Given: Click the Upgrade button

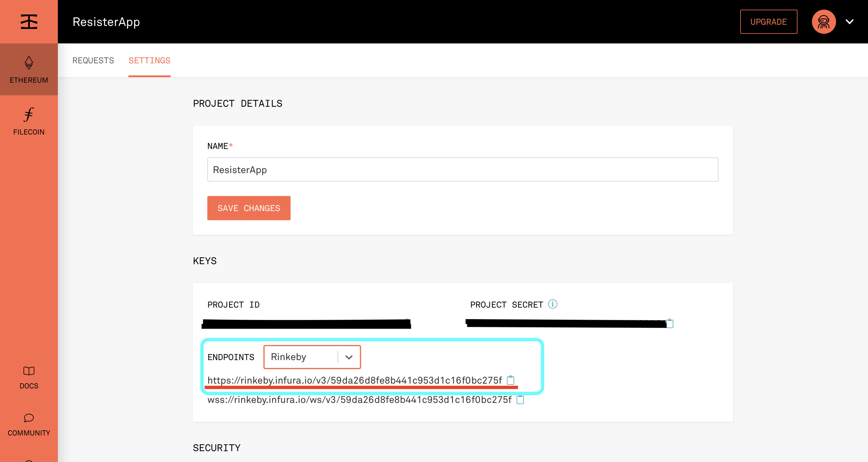Looking at the screenshot, I should [x=768, y=22].
